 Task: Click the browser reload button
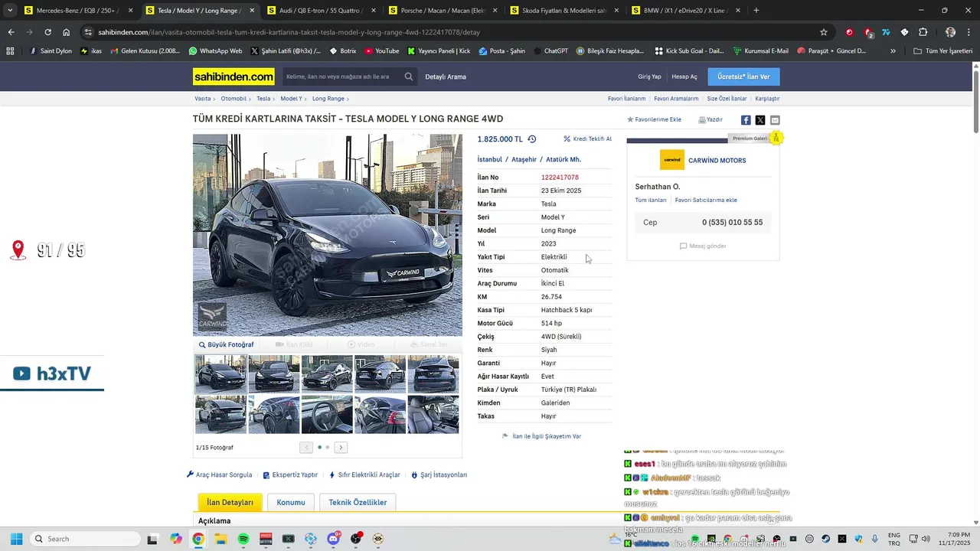pyautogui.click(x=47, y=32)
